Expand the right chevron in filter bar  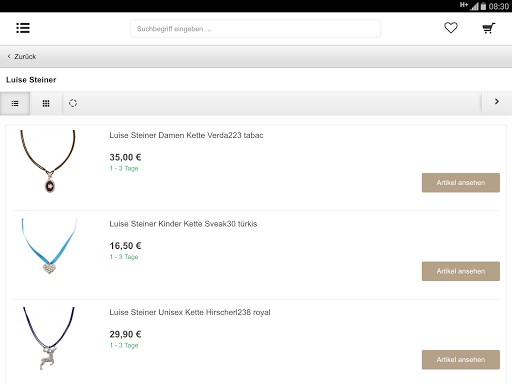click(497, 102)
